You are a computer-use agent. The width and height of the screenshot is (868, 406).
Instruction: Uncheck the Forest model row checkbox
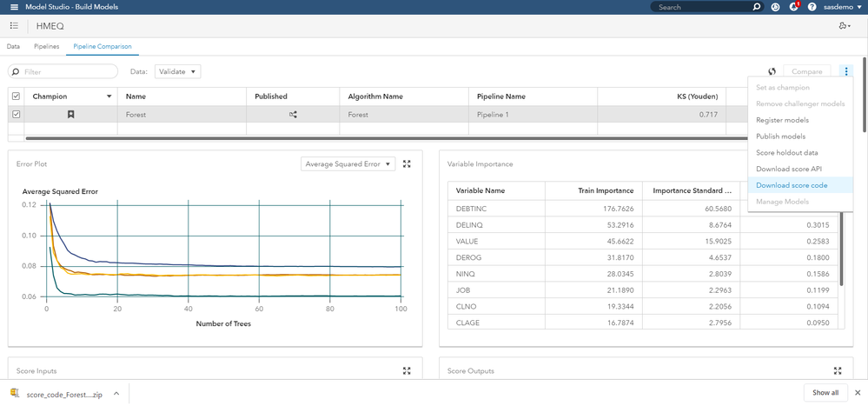[15, 114]
